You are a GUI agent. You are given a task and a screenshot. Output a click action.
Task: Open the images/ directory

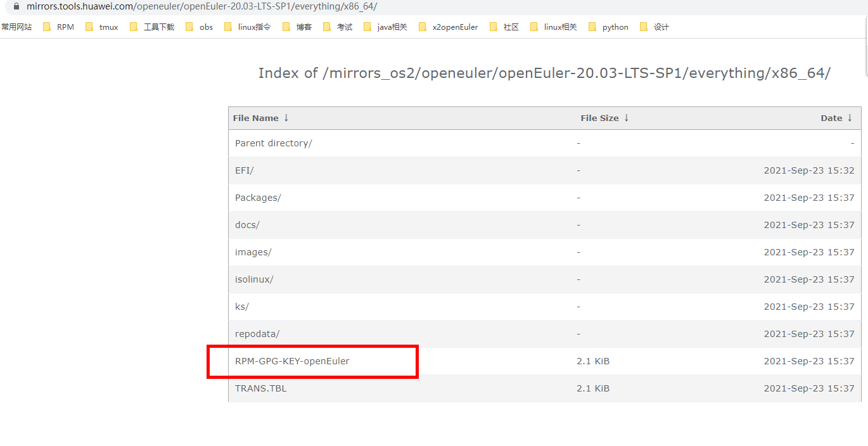[x=253, y=252]
